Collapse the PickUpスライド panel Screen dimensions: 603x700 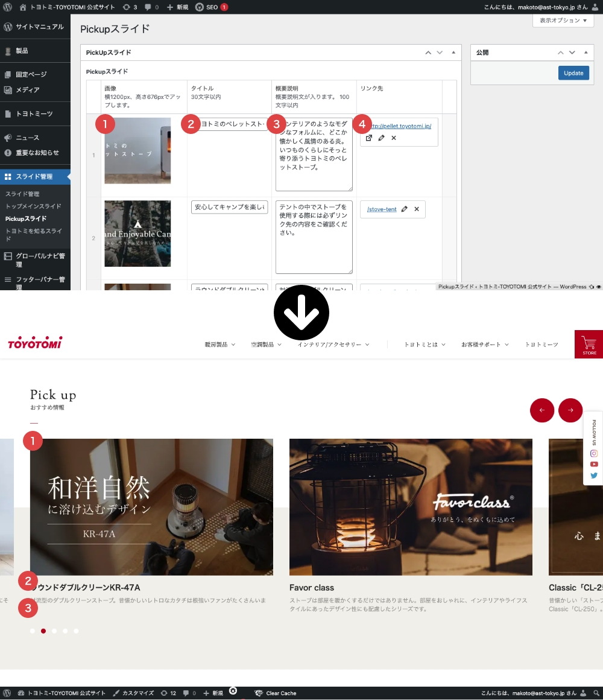pyautogui.click(x=453, y=52)
